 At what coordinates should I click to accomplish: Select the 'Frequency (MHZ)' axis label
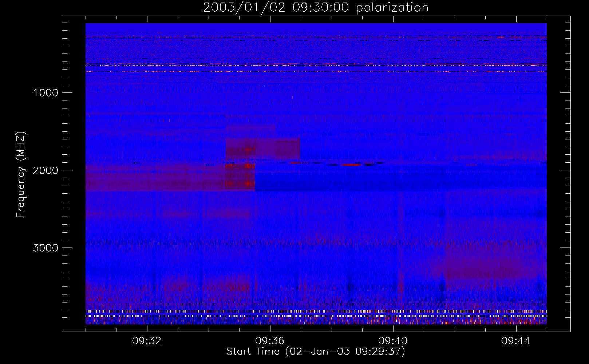pyautogui.click(x=20, y=175)
